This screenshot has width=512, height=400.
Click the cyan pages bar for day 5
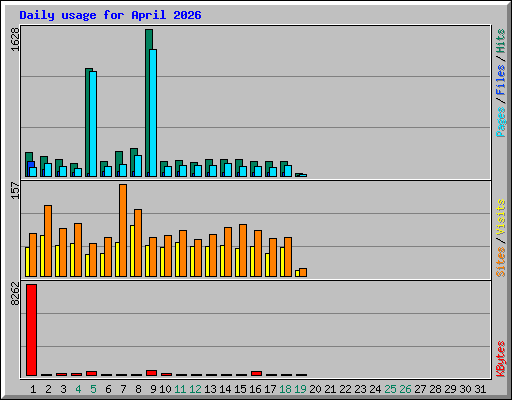point(93,124)
